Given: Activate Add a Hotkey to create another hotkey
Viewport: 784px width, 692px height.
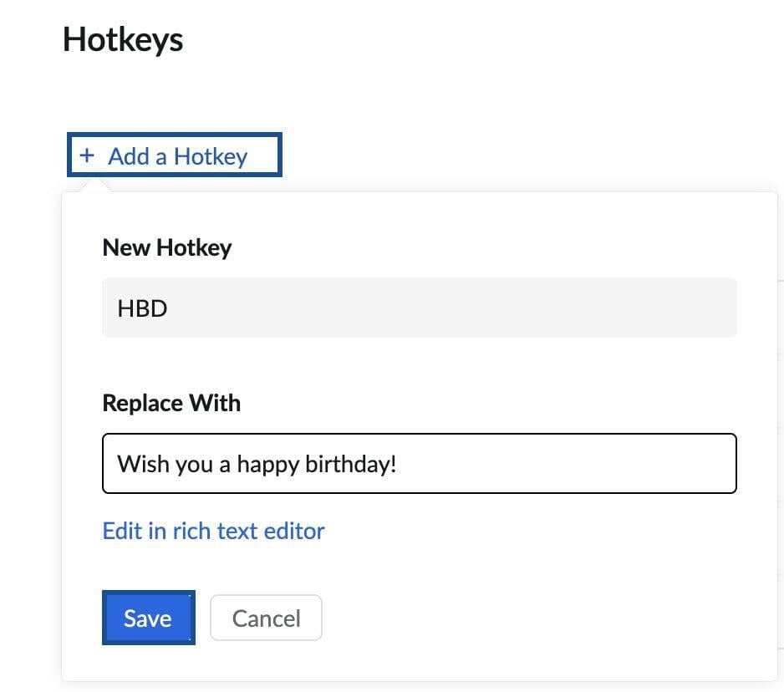Looking at the screenshot, I should tap(174, 156).
